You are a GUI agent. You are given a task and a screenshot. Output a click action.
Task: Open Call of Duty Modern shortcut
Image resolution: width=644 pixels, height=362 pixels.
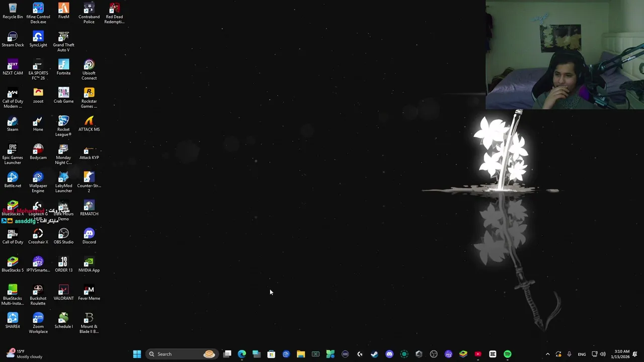(x=13, y=98)
